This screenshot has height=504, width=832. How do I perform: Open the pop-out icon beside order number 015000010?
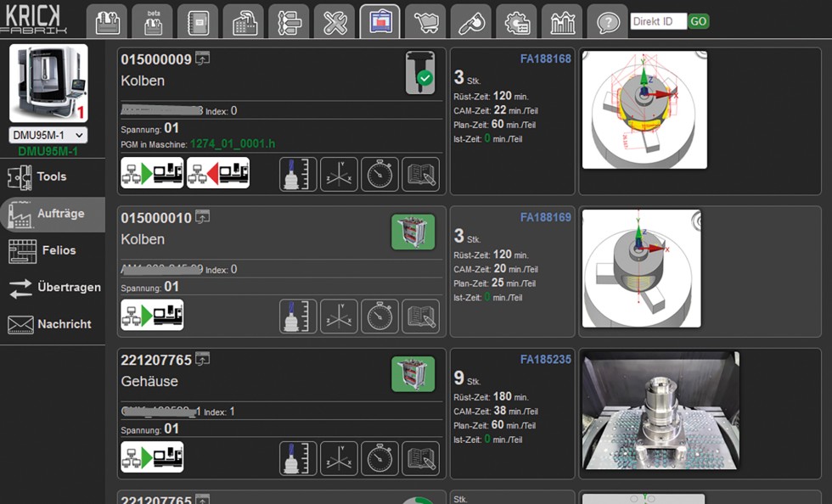(203, 217)
